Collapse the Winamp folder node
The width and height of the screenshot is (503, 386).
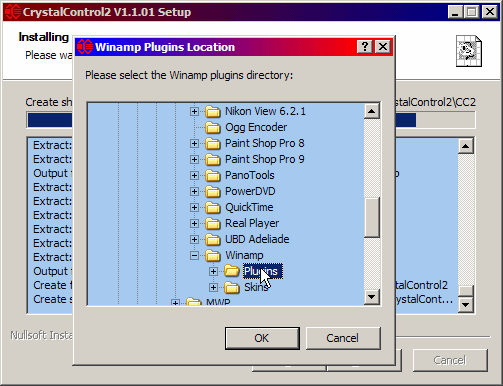pyautogui.click(x=194, y=256)
